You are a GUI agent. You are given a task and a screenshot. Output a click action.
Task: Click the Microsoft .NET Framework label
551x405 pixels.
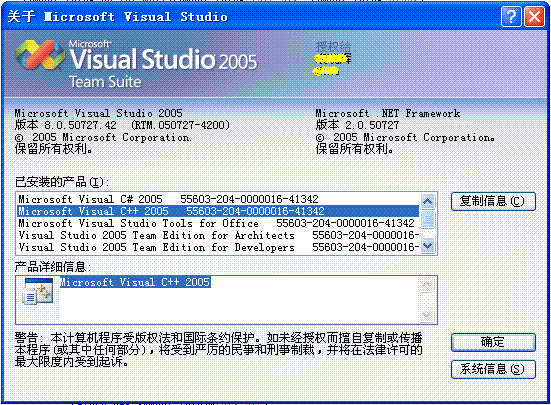pos(388,113)
